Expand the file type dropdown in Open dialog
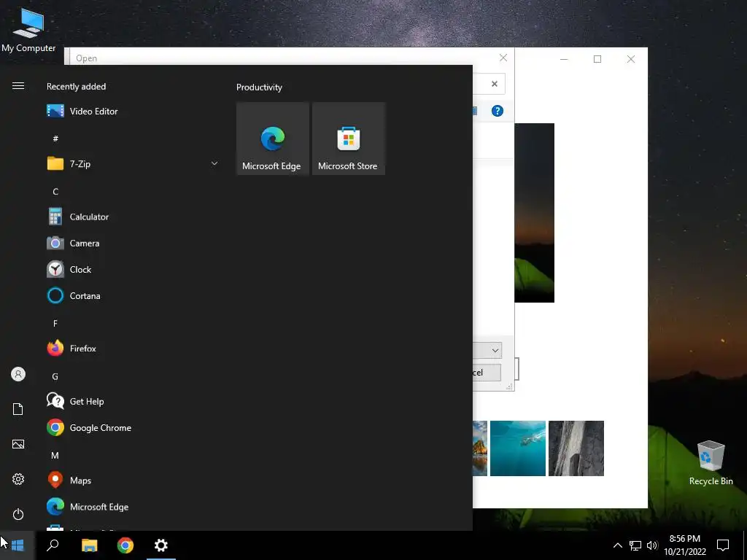 495,351
